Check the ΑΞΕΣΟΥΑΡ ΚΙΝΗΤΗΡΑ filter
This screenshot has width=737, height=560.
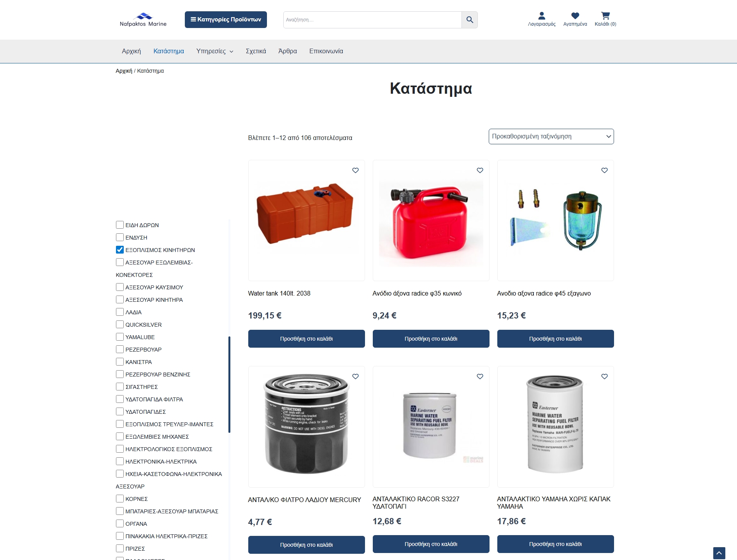pos(120,299)
